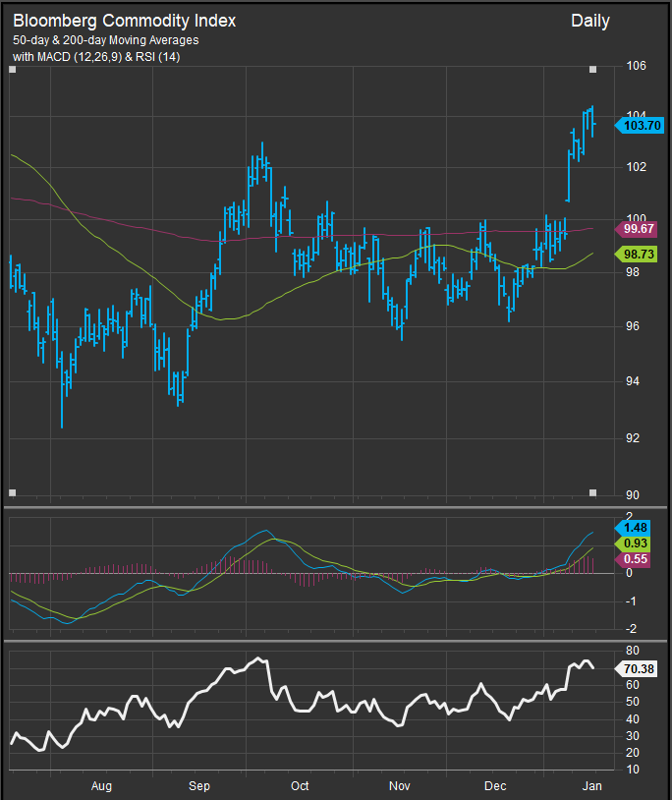
Task: Click the divider between MACD and RSI panels
Action: click(335, 641)
